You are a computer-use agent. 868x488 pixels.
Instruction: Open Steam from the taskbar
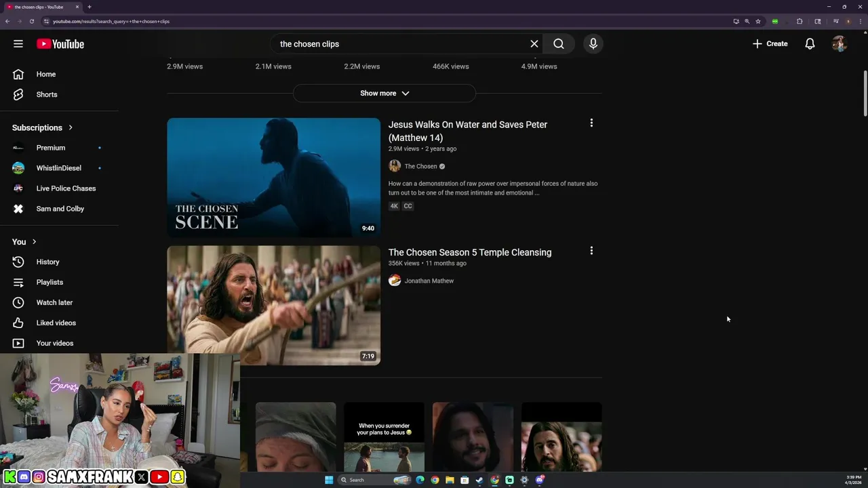479,480
